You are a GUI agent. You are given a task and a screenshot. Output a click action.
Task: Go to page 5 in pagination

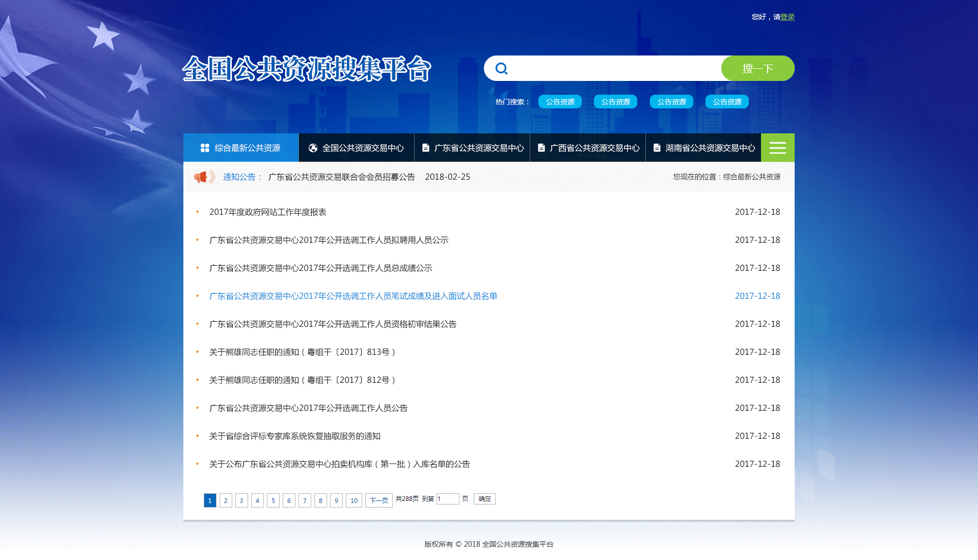[x=273, y=500]
